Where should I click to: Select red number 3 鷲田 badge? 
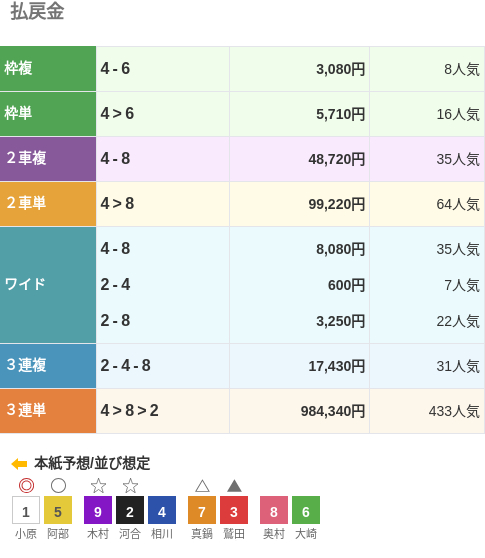click(x=234, y=510)
